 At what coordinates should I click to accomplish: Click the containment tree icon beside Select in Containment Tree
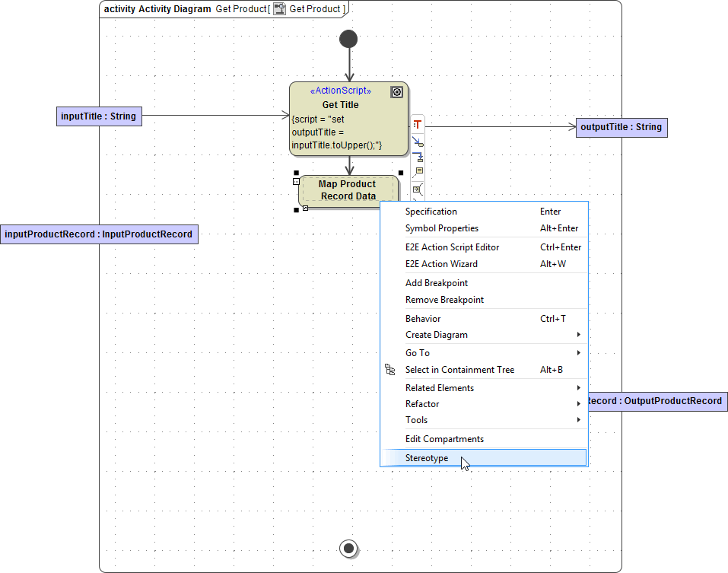[x=390, y=370]
